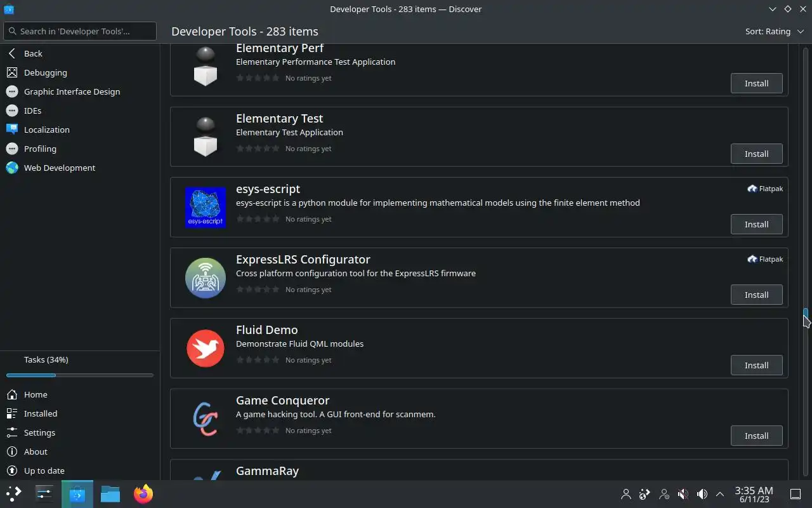Viewport: 812px width, 508px height.
Task: Select the Debugging category
Action: [80, 72]
